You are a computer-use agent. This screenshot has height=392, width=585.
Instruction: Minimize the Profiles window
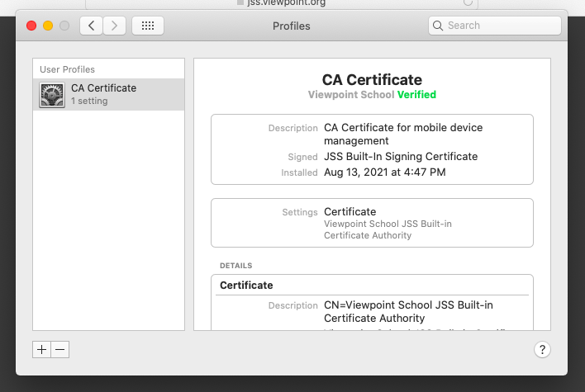pyautogui.click(x=48, y=26)
